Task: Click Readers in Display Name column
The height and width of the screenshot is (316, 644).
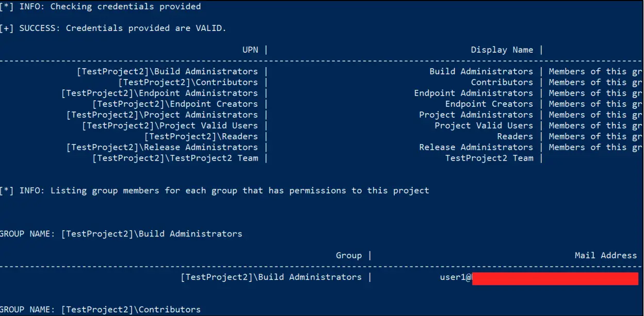Action: tap(515, 136)
